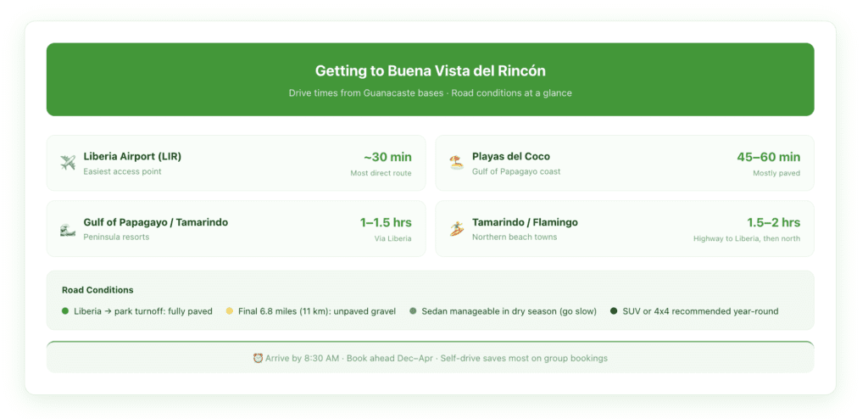This screenshot has height=419, width=868.
Task: Click the airplane icon beside Liberia Airport
Action: pos(68,163)
